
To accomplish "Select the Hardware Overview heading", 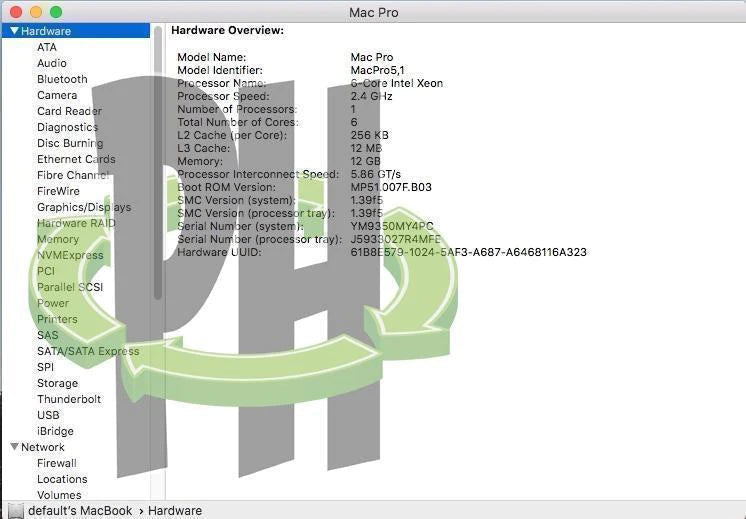I will point(227,30).
